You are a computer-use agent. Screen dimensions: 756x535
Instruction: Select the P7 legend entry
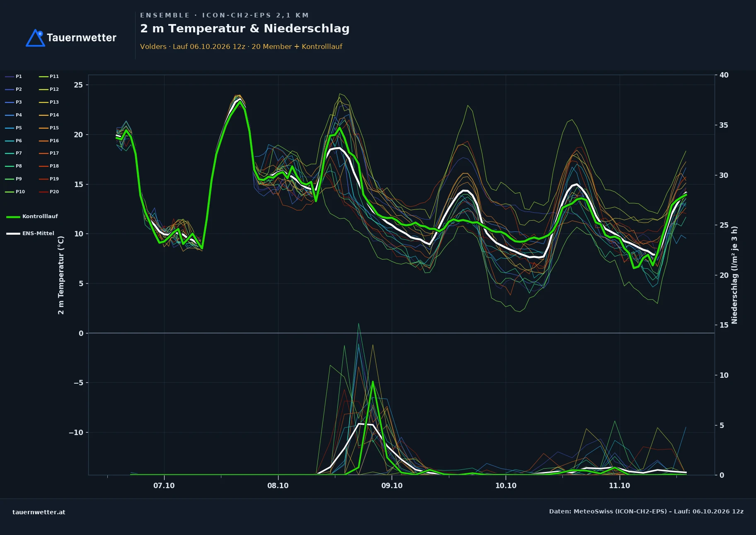[x=14, y=153]
